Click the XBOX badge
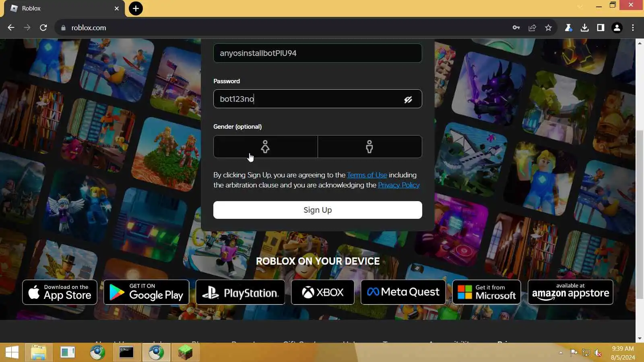Viewport: 644px width, 362px height. 323,292
